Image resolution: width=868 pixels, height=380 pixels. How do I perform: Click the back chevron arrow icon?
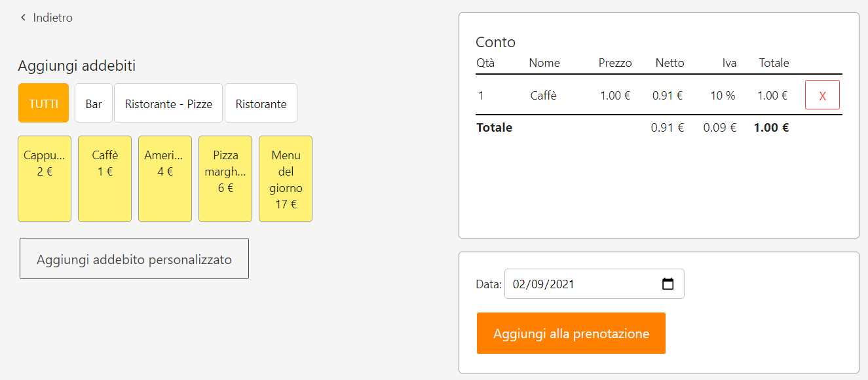pos(23,18)
